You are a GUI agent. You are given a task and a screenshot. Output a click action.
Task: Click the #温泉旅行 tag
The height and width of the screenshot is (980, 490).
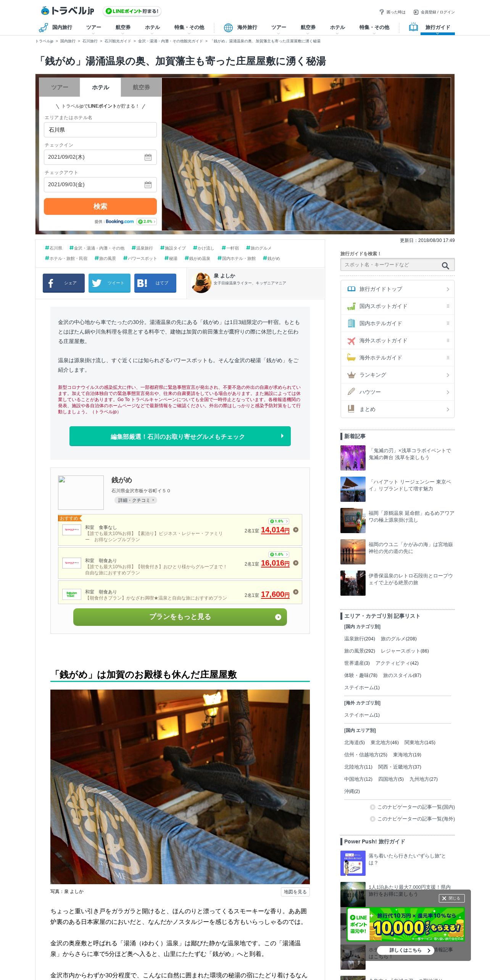point(142,248)
